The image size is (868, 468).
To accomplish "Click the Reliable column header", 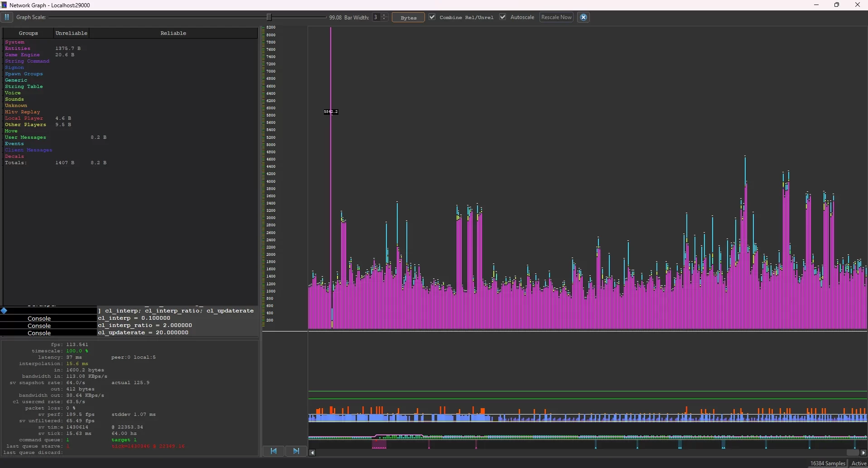I will pyautogui.click(x=173, y=33).
